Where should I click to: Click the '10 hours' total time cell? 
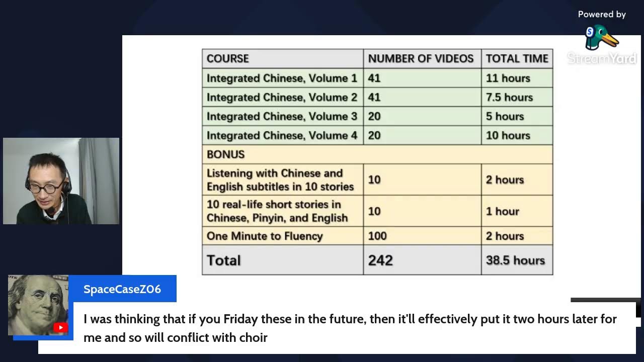(517, 135)
